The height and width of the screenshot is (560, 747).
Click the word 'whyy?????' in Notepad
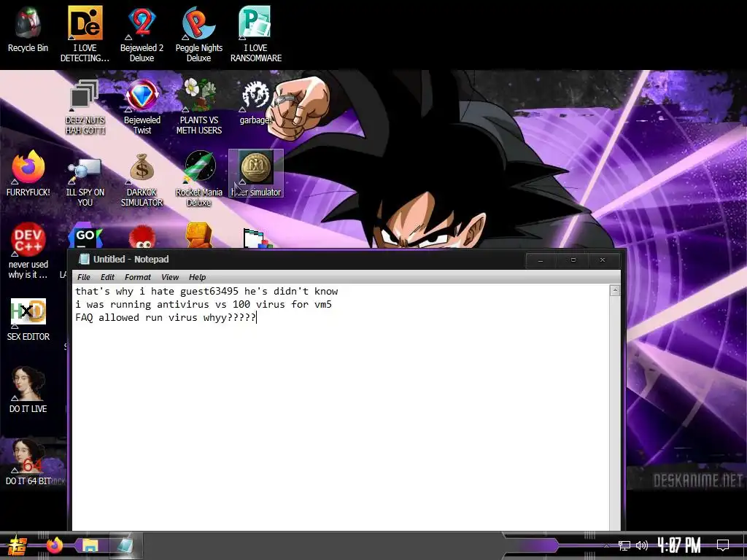[229, 318]
